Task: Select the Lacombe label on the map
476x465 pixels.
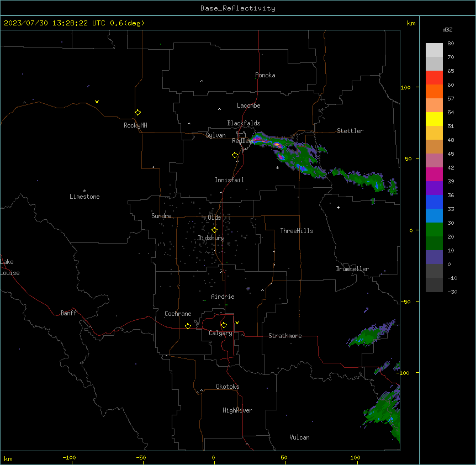Action: (248, 105)
